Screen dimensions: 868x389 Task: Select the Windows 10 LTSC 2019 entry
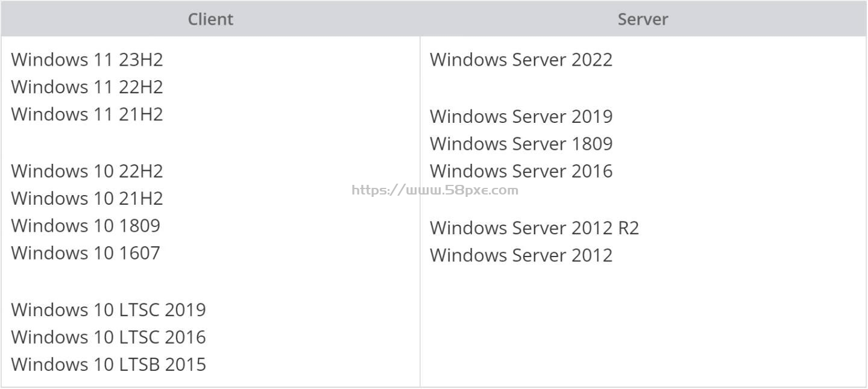pyautogui.click(x=108, y=310)
